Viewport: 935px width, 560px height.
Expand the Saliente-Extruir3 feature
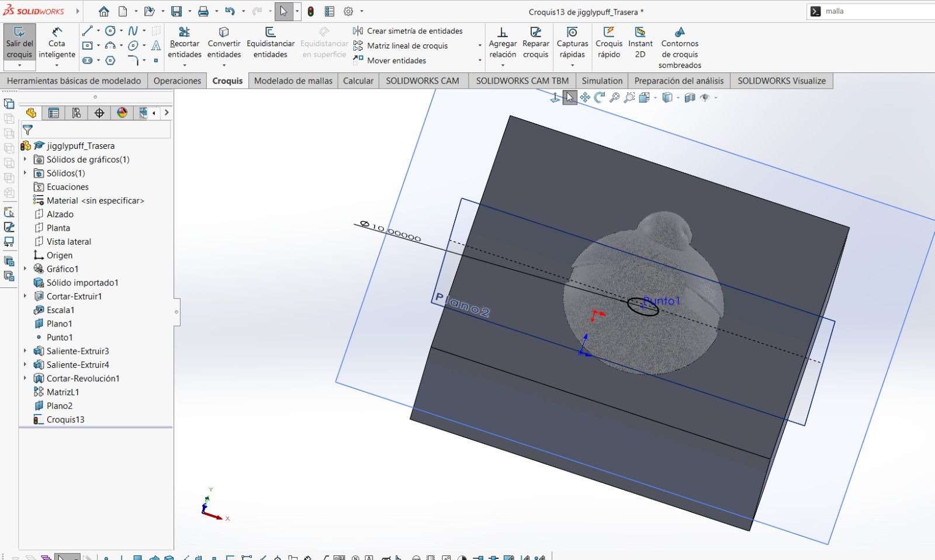point(25,351)
